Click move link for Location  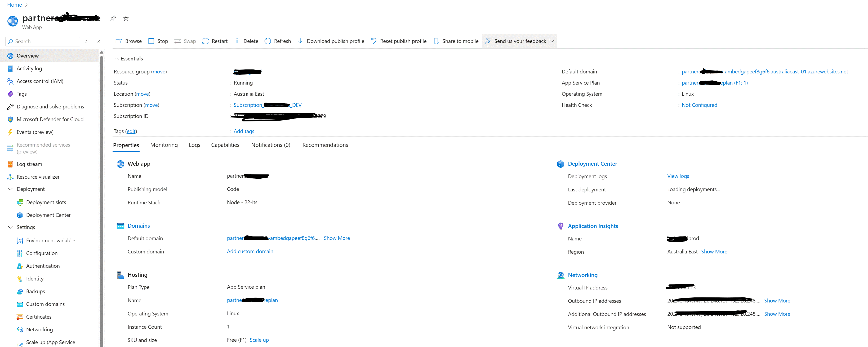tap(143, 94)
